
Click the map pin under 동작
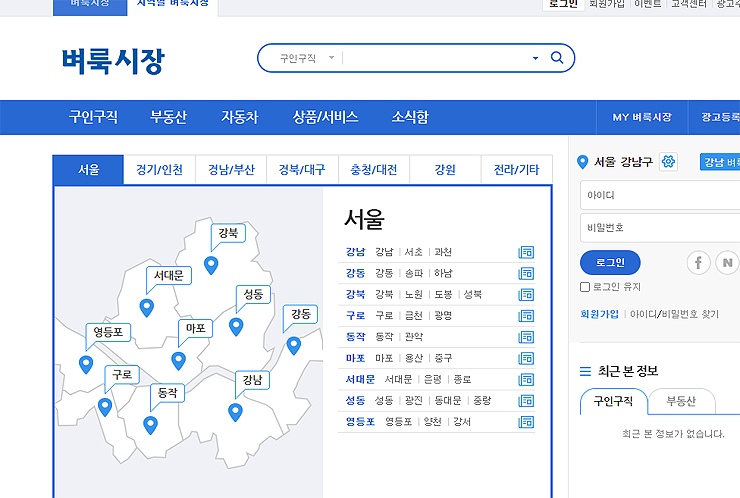pos(151,425)
